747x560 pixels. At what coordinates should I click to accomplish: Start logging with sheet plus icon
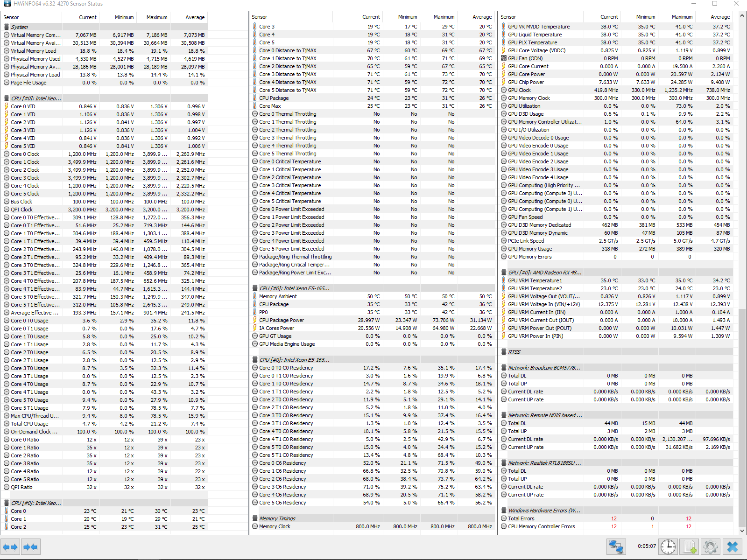click(x=690, y=546)
